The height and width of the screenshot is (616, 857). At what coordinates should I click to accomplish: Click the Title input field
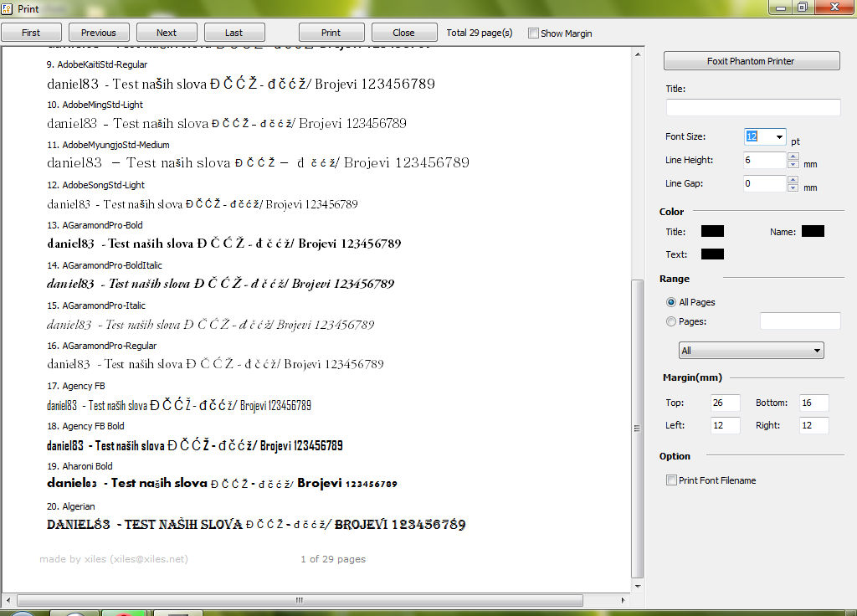[753, 107]
